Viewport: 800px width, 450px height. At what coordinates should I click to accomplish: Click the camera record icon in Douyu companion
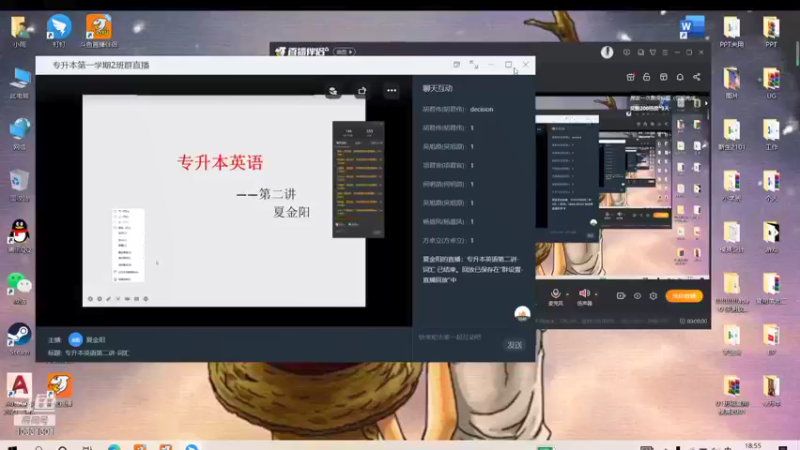621,296
